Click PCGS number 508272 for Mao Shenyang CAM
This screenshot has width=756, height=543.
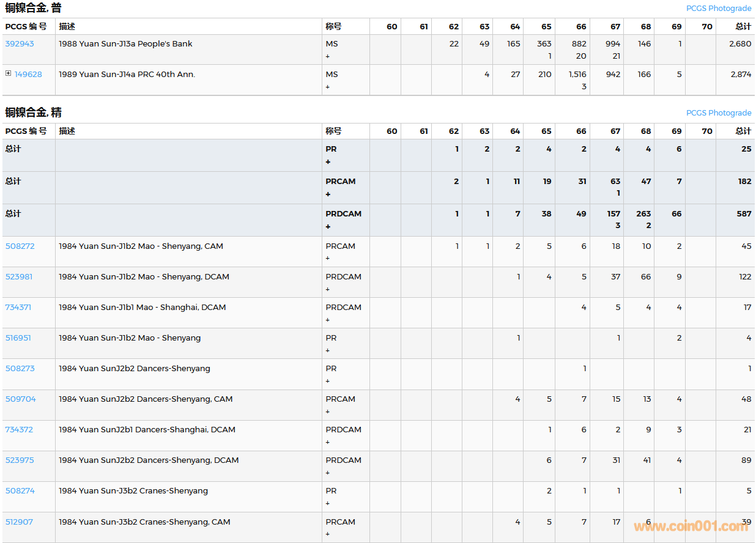coord(20,246)
